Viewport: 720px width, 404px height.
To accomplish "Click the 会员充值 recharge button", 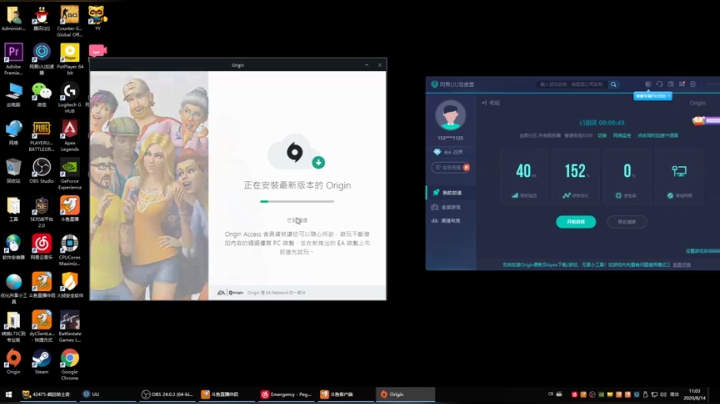I will (450, 168).
